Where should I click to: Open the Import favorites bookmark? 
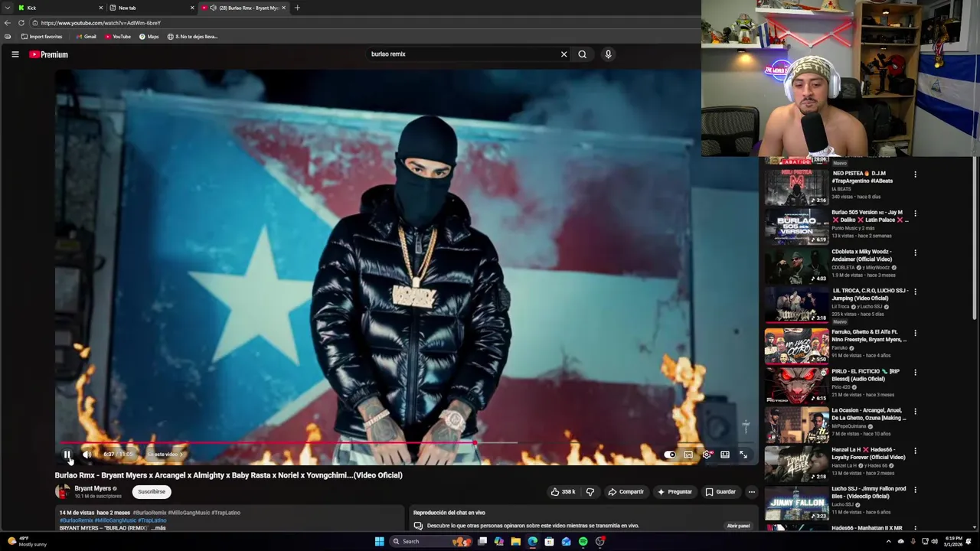pyautogui.click(x=41, y=37)
